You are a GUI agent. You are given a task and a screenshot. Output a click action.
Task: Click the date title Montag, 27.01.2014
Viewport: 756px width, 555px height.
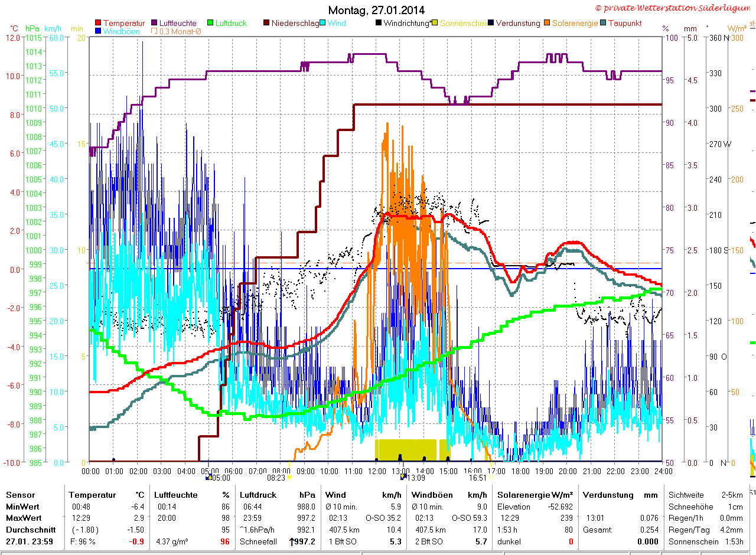[x=376, y=10]
